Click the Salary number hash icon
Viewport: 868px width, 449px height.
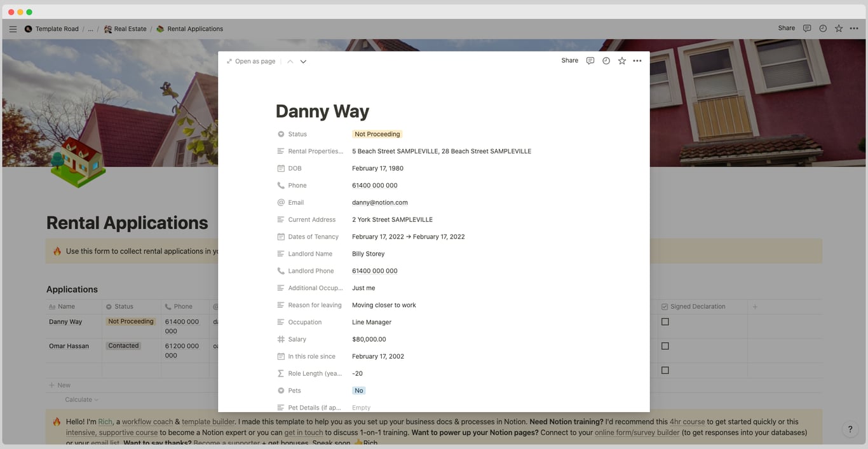(281, 340)
